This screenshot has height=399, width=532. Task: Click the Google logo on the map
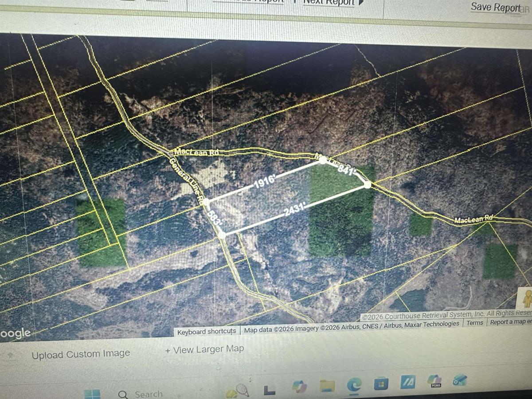16,333
